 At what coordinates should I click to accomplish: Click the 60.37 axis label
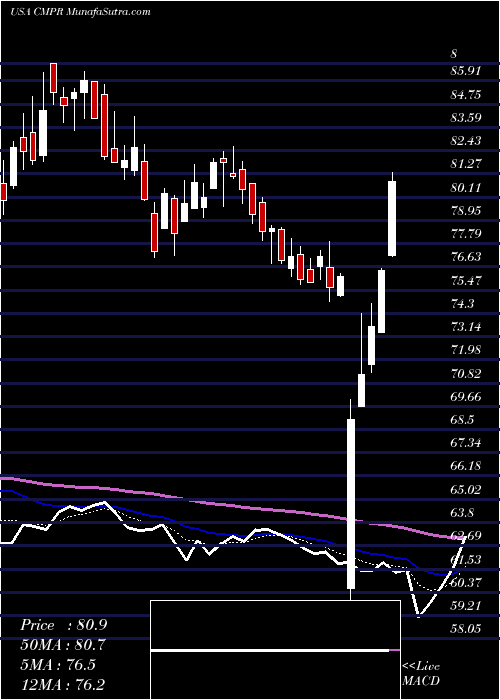[466, 583]
